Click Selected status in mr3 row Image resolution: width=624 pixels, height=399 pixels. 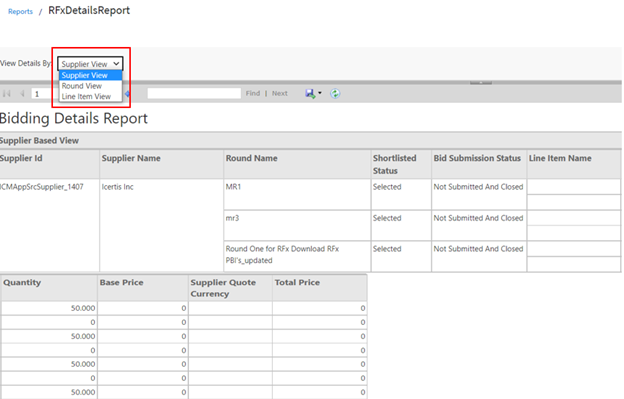tap(401, 226)
